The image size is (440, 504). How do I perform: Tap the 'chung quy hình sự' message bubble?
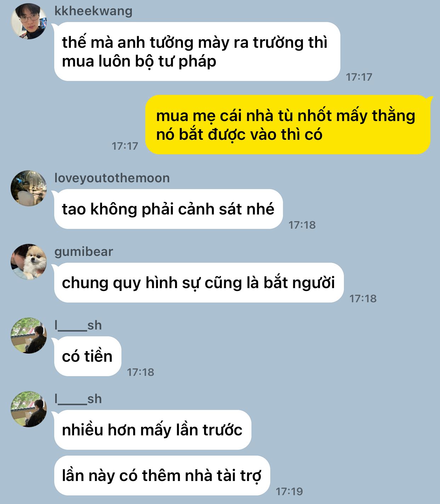pos(199,283)
